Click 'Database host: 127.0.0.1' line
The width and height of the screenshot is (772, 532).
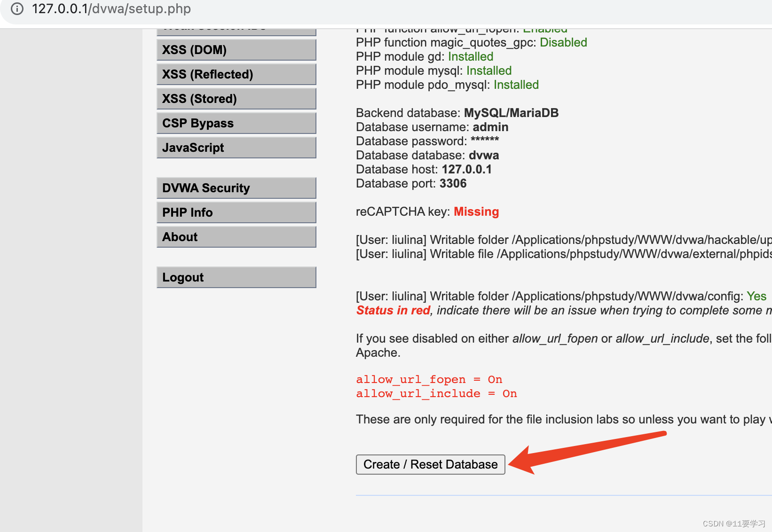(x=424, y=169)
